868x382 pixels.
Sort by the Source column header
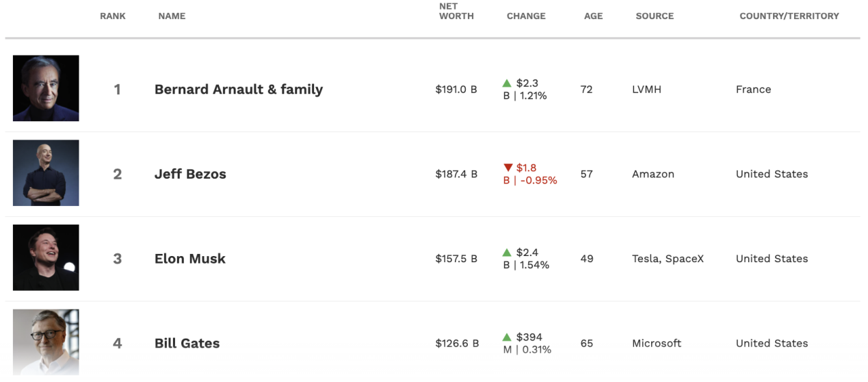point(655,16)
